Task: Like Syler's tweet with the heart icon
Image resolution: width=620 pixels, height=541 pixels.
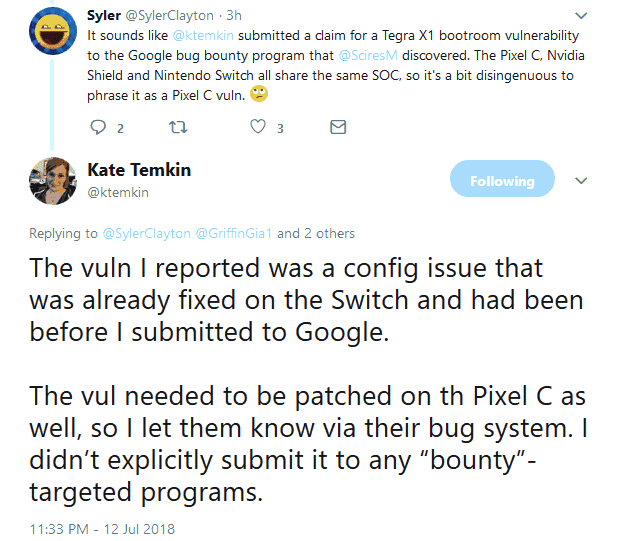Action: (258, 127)
